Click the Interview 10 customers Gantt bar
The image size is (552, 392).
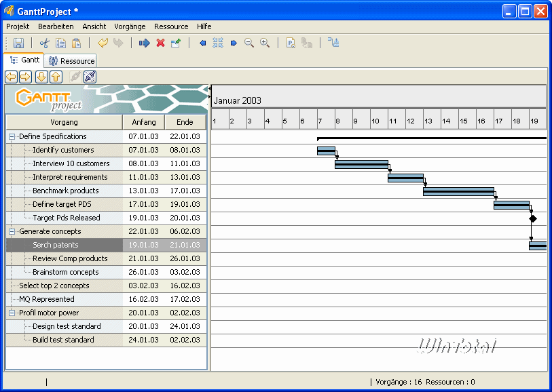point(361,164)
